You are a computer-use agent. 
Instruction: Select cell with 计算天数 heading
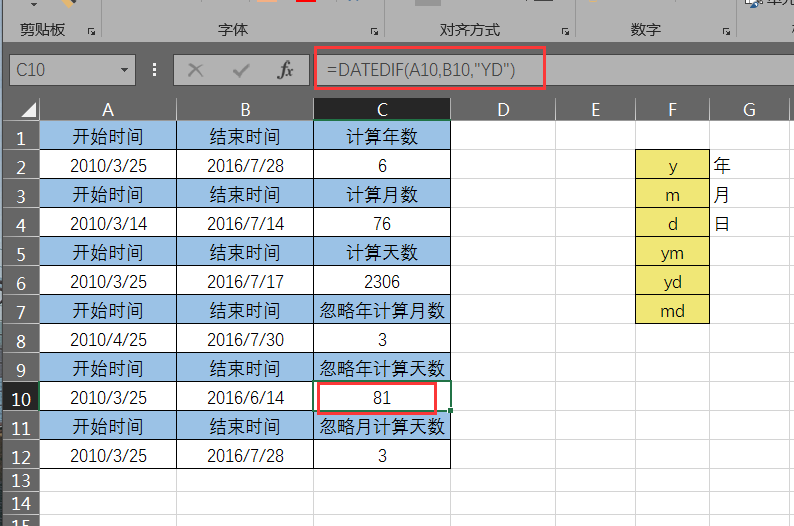coord(382,252)
